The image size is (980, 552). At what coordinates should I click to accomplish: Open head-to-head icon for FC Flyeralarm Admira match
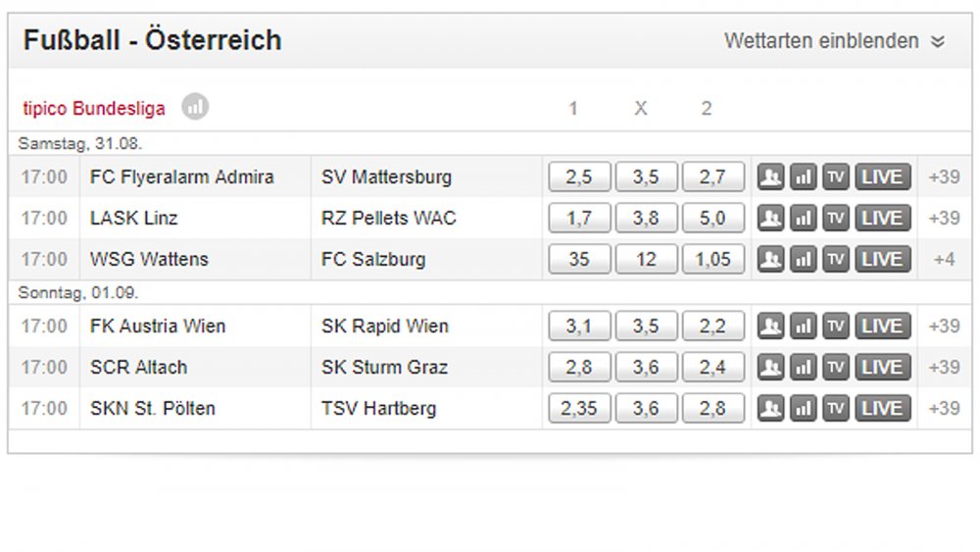pos(770,176)
